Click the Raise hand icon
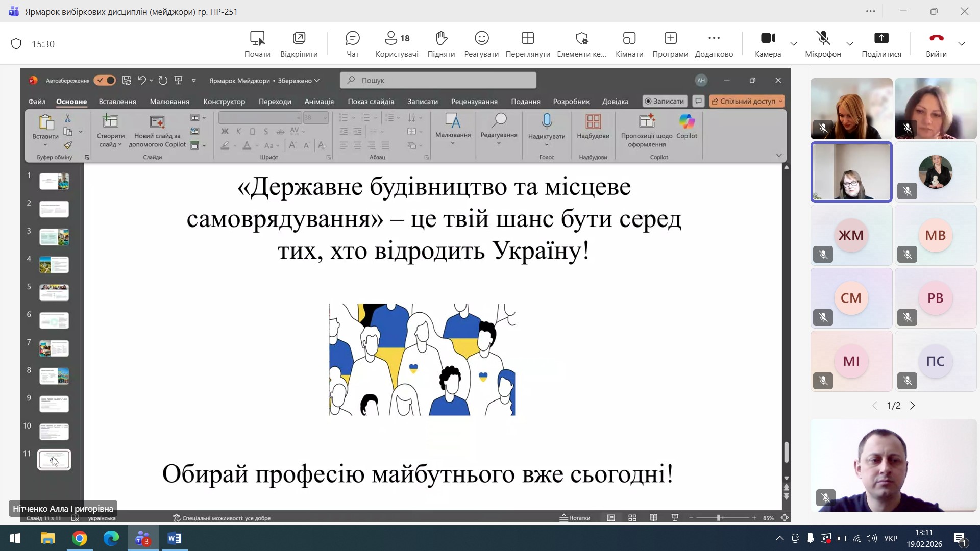This screenshot has width=980, height=551. [441, 44]
